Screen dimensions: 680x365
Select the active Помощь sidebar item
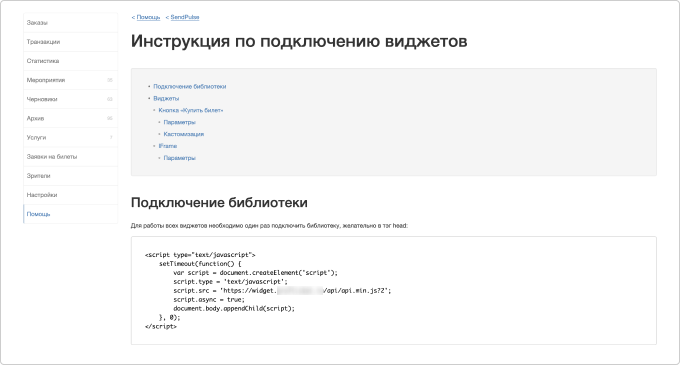click(x=70, y=214)
